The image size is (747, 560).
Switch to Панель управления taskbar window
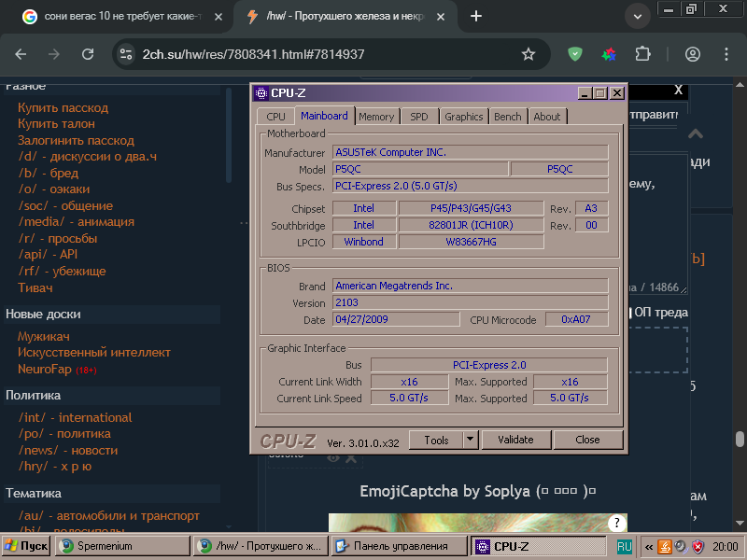tap(400, 546)
